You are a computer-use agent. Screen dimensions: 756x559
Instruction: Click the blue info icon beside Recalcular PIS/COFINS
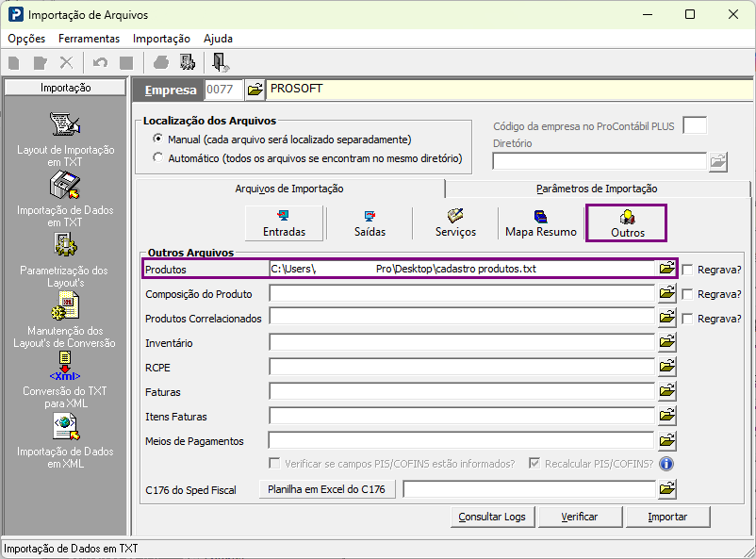click(666, 464)
